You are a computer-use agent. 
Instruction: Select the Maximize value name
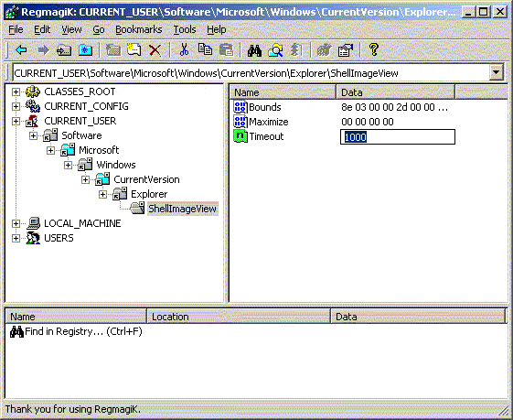tap(269, 122)
